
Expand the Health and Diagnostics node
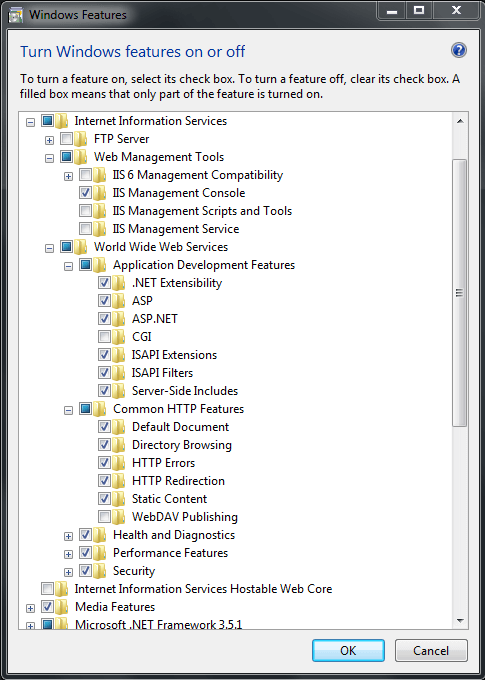(69, 536)
